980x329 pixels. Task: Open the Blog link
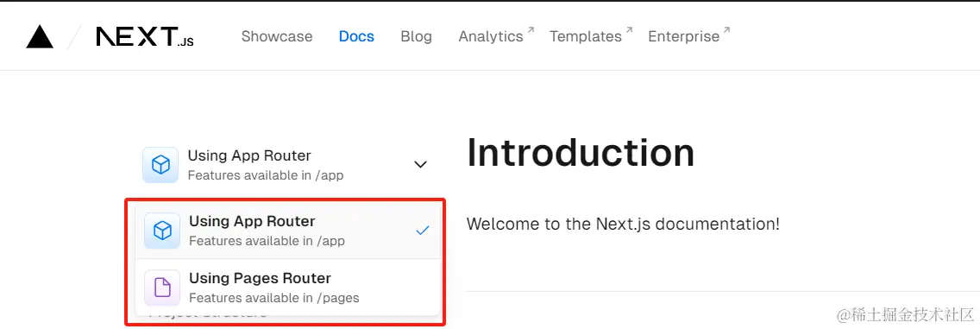tap(417, 37)
